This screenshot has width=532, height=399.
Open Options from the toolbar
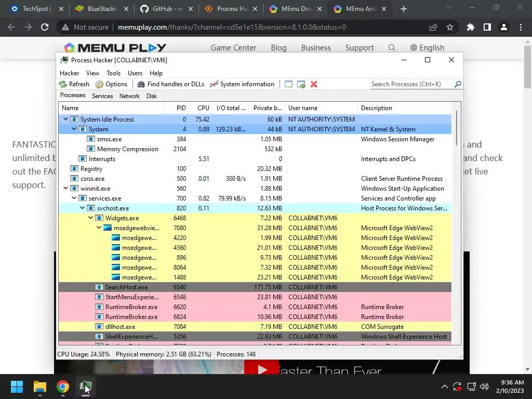(111, 84)
